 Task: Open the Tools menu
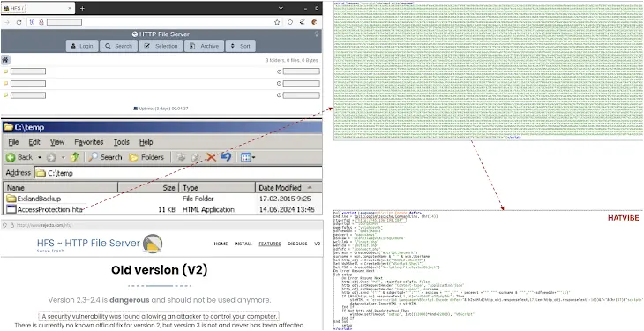pyautogui.click(x=121, y=142)
